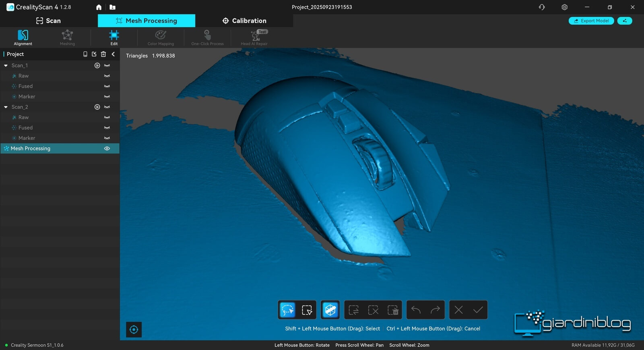Select the rectangle selection tool
644x350 pixels.
point(307,310)
